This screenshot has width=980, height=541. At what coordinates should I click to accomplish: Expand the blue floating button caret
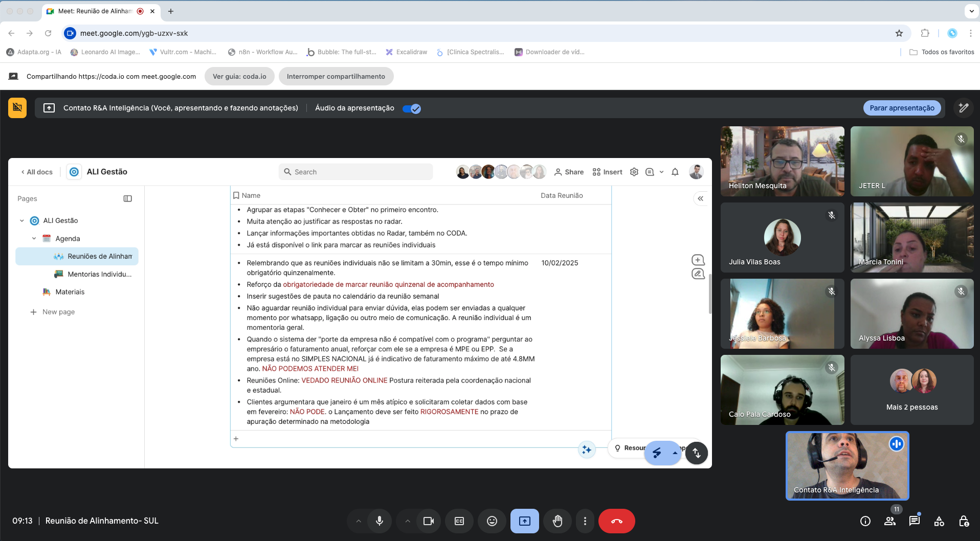(675, 453)
